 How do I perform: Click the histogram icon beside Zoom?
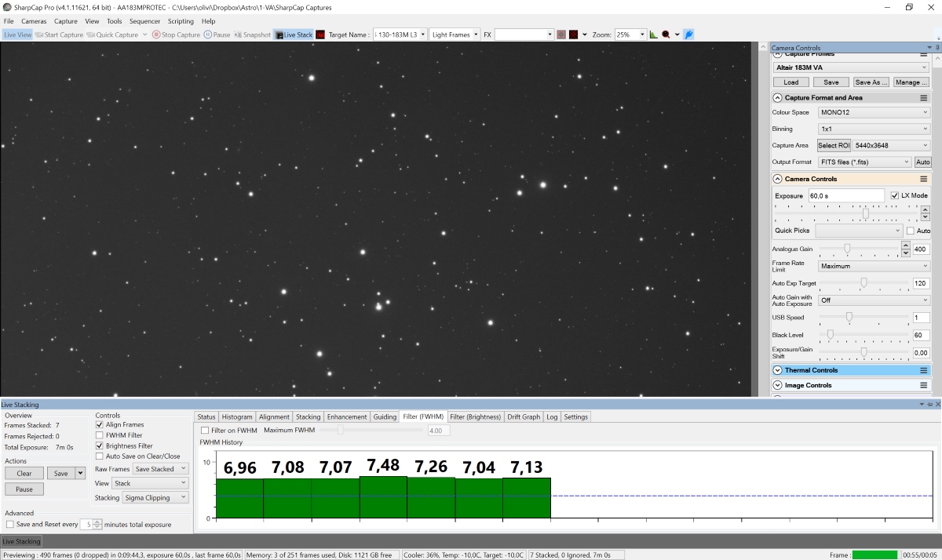click(x=654, y=35)
